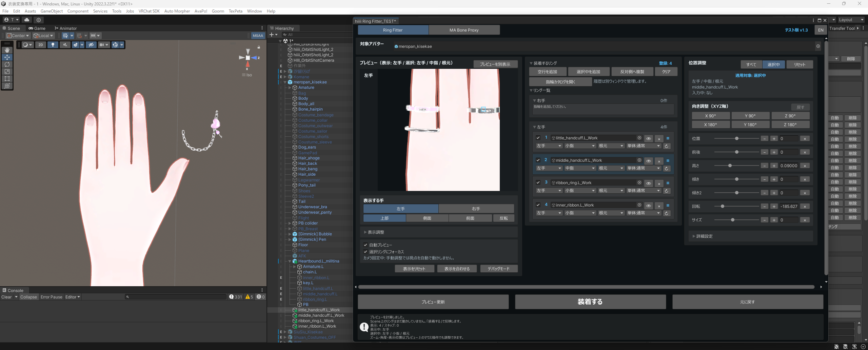Toggle 2D view mode button
This screenshot has height=350, width=868.
coord(41,45)
